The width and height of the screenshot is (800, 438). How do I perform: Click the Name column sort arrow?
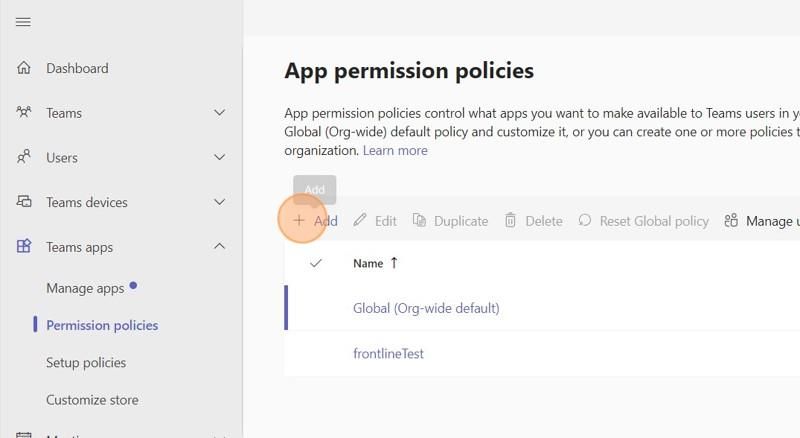point(394,263)
